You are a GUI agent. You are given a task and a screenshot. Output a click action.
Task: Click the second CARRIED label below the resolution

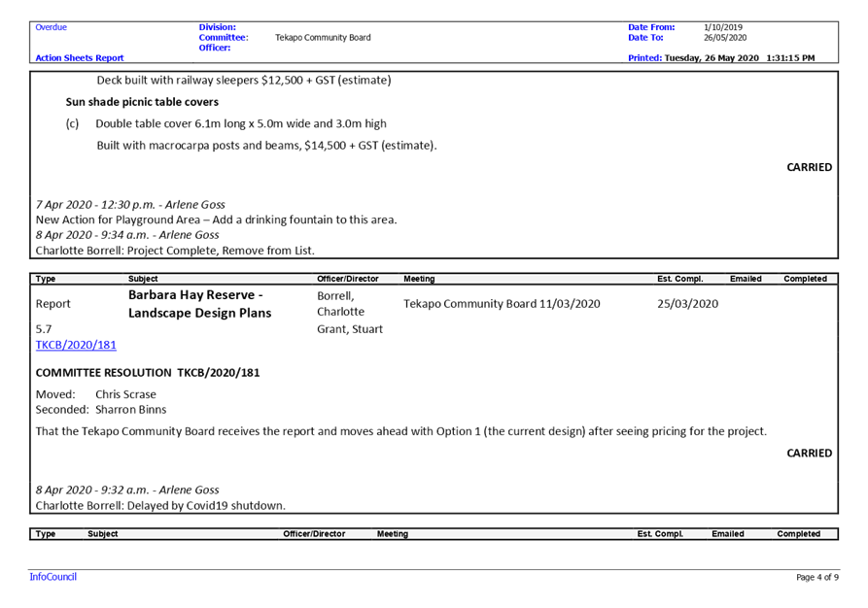[810, 454]
